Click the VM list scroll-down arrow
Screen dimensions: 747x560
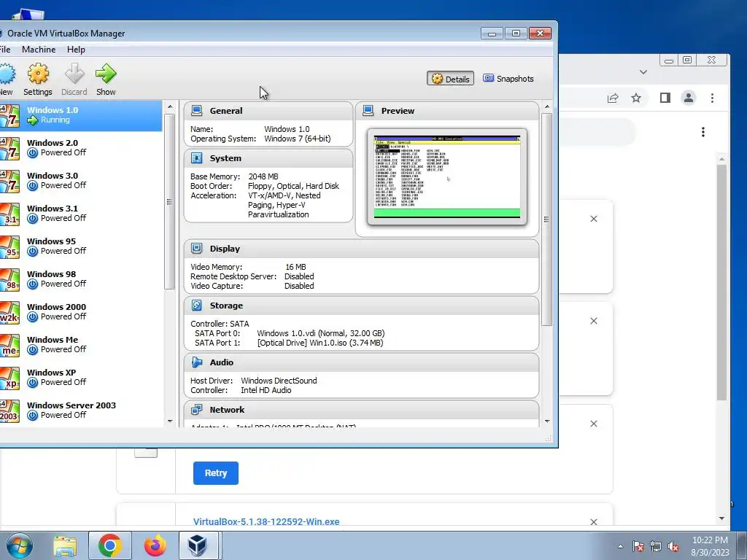click(x=170, y=421)
